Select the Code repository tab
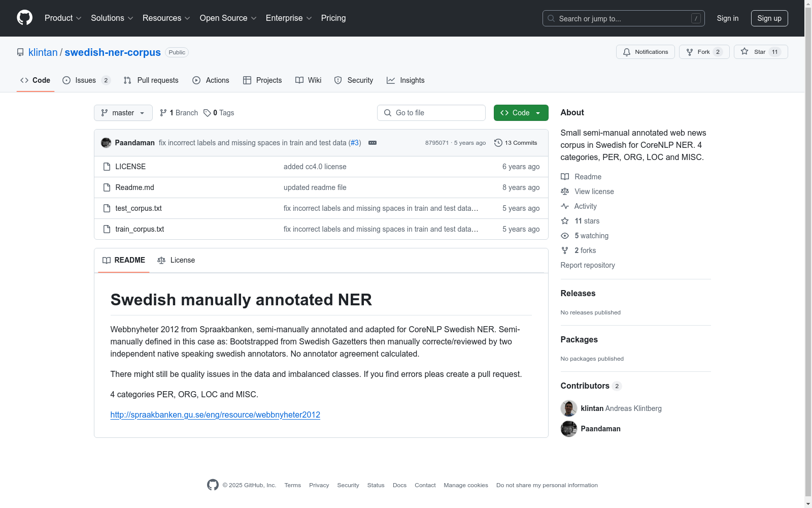 (x=36, y=80)
